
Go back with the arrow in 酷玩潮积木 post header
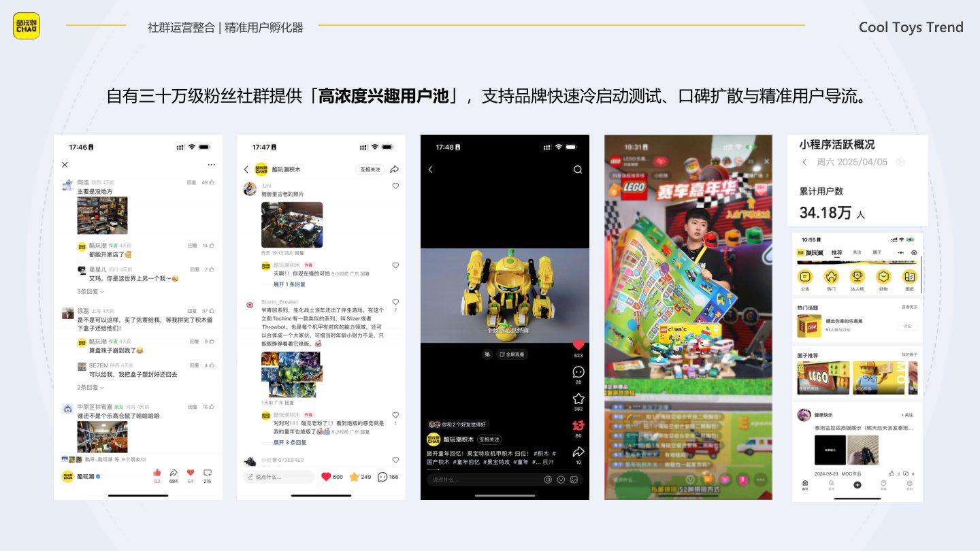246,169
